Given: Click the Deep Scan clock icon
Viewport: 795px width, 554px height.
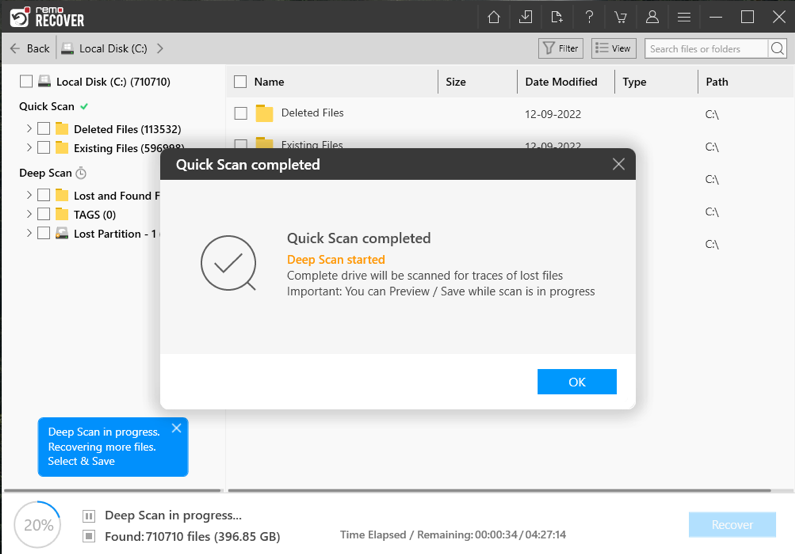Looking at the screenshot, I should [81, 173].
